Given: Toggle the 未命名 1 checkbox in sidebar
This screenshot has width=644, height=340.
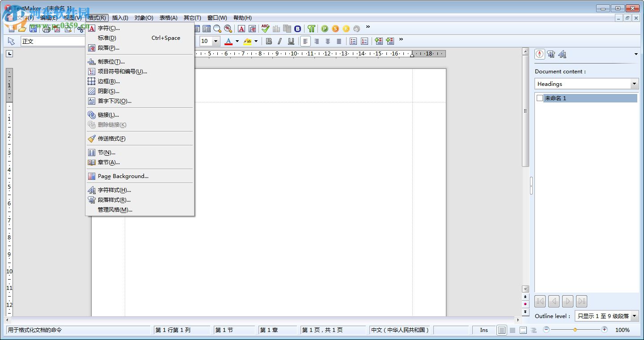Looking at the screenshot, I should point(540,98).
